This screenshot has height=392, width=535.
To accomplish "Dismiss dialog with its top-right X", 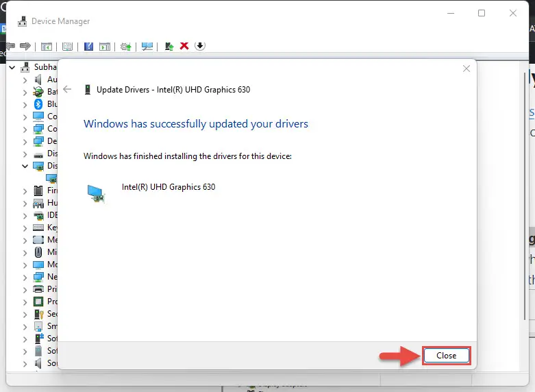I will [466, 69].
